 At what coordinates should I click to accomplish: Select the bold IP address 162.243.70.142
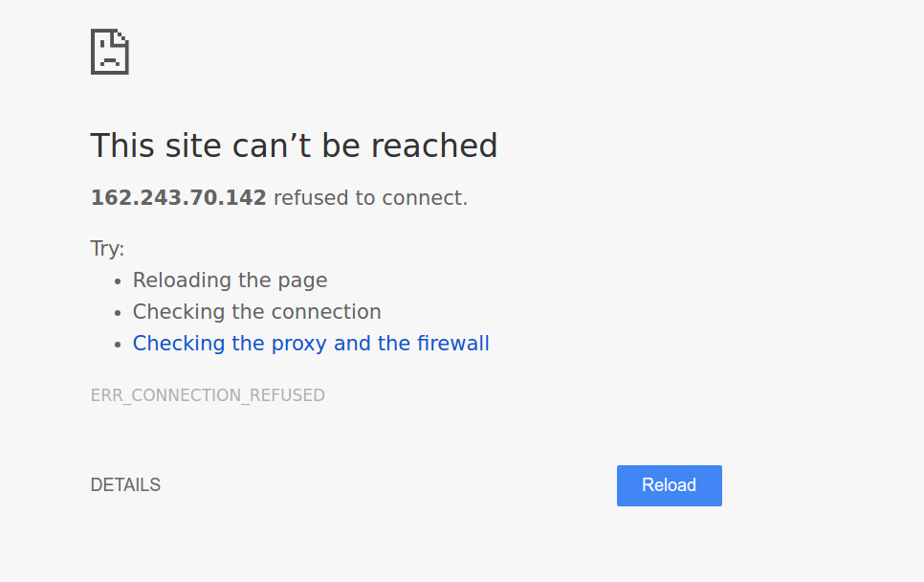click(x=179, y=197)
